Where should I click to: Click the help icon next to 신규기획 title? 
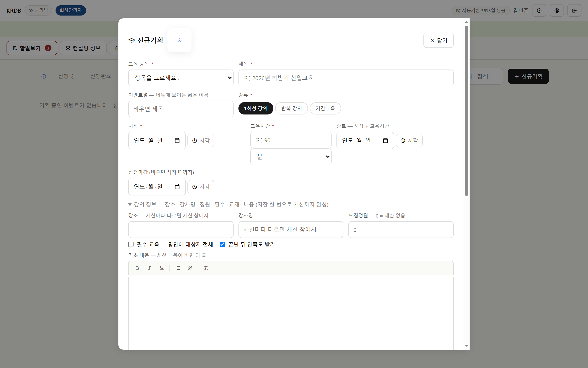point(179,40)
